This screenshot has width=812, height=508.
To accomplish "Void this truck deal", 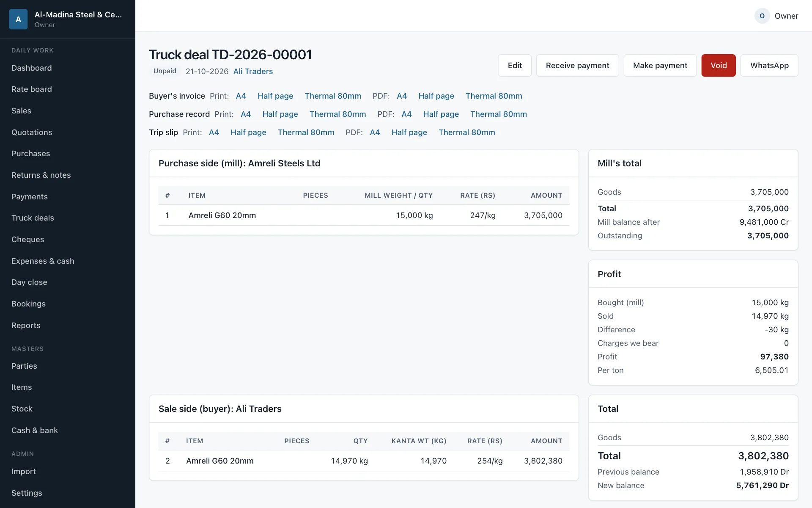I will tap(719, 66).
